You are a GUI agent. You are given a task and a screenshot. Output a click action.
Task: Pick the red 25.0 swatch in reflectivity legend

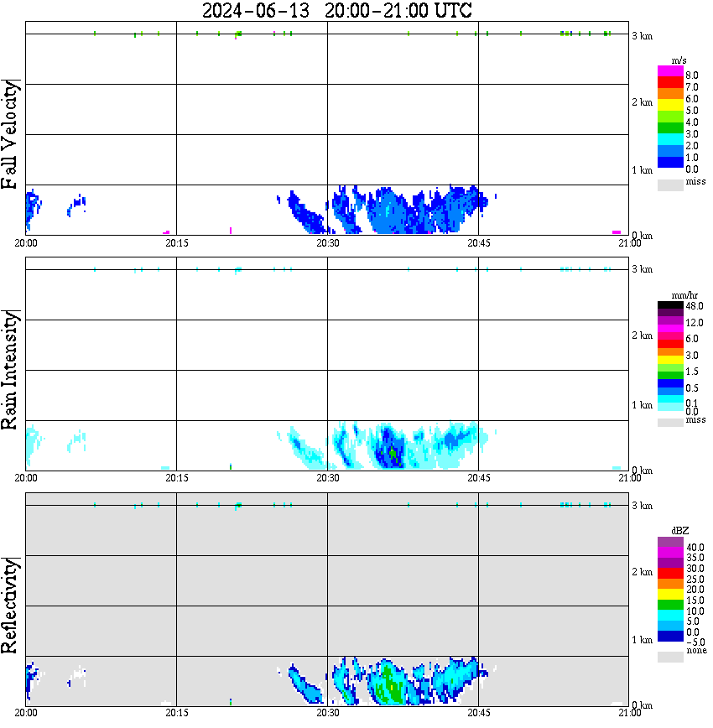point(670,574)
